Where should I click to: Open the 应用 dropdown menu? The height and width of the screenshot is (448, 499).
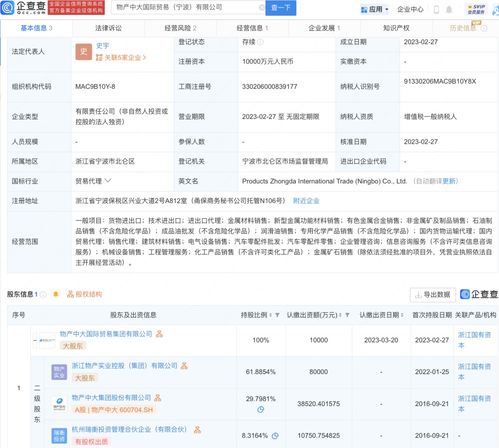(375, 9)
